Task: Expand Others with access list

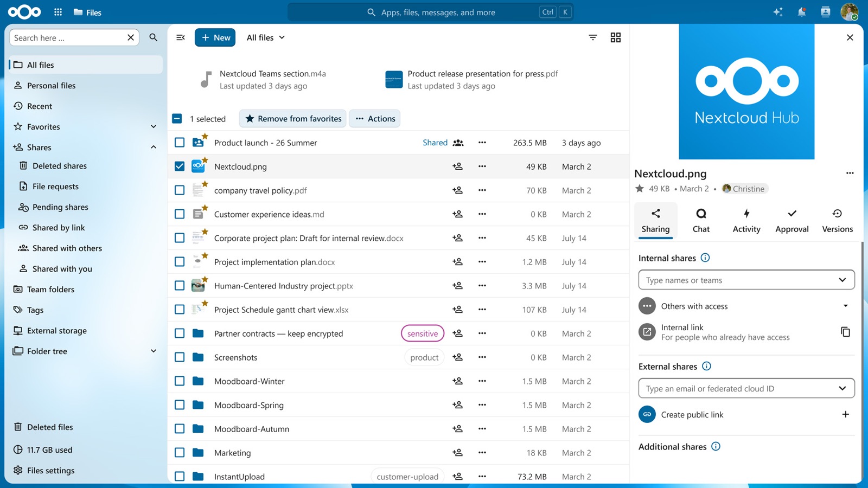Action: tap(845, 306)
